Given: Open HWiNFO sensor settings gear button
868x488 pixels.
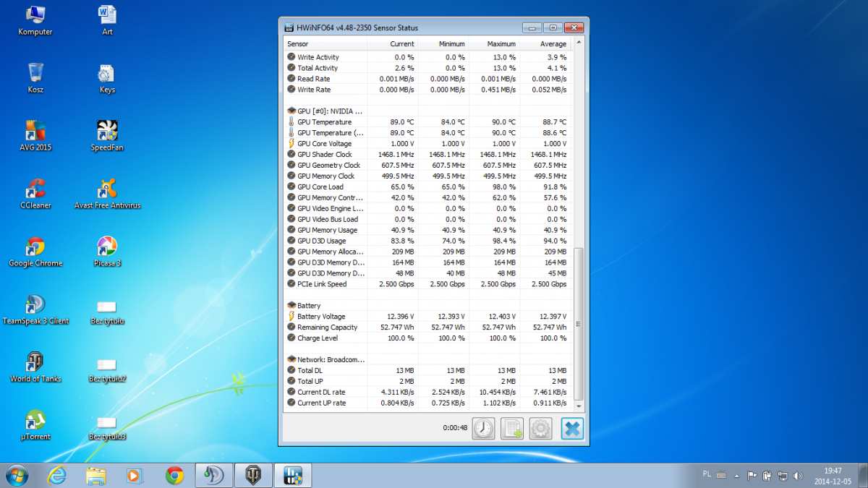Looking at the screenshot, I should point(541,428).
